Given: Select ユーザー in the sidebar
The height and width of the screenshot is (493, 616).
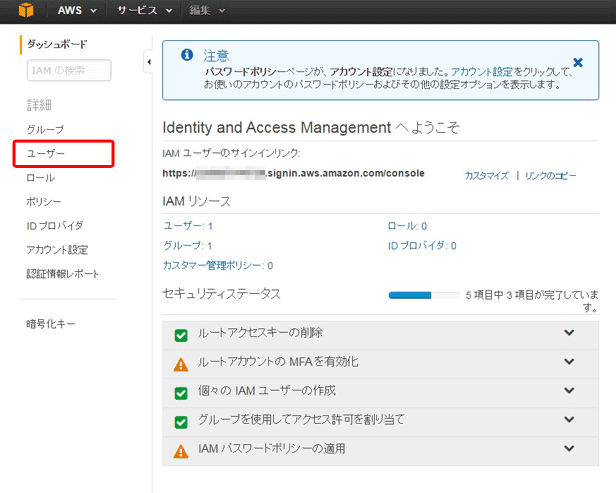Looking at the screenshot, I should point(46,154).
